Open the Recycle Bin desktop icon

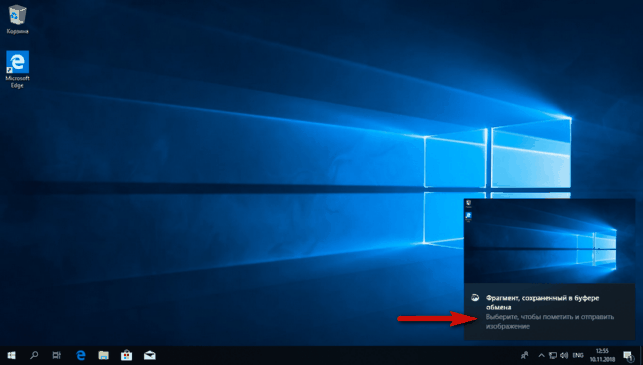tap(17, 19)
